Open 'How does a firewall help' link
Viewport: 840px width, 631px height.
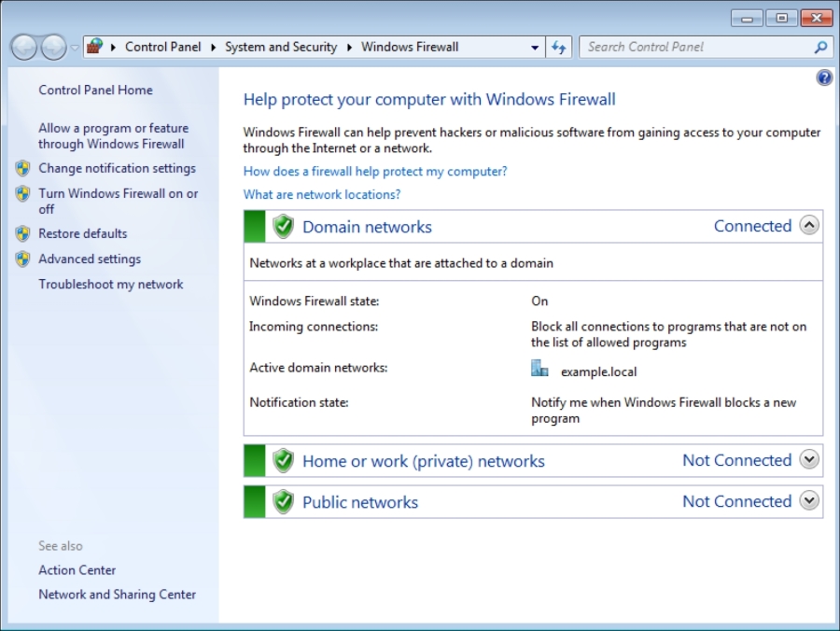tap(375, 172)
